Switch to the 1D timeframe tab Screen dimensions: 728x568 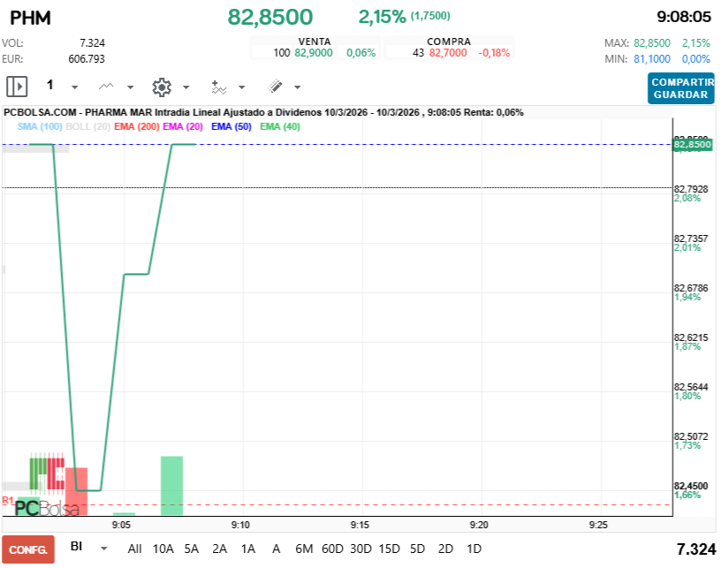click(x=473, y=549)
